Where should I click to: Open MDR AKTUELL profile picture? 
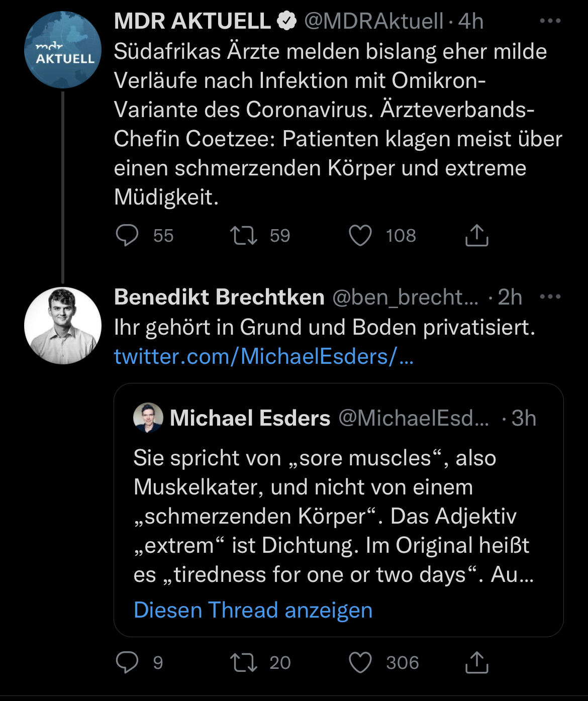63,50
